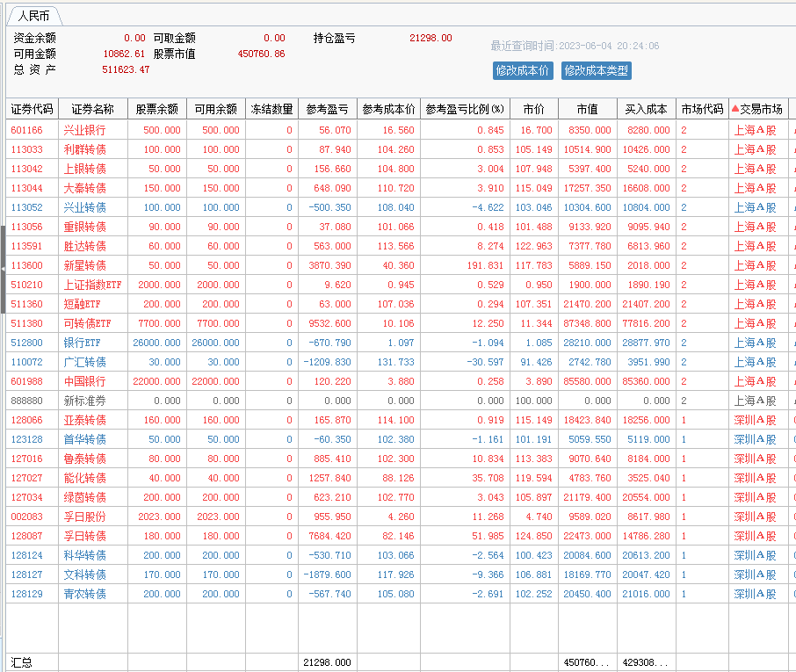The height and width of the screenshot is (672, 796).
Task: Click the 修改成本价 button
Action: (523, 70)
